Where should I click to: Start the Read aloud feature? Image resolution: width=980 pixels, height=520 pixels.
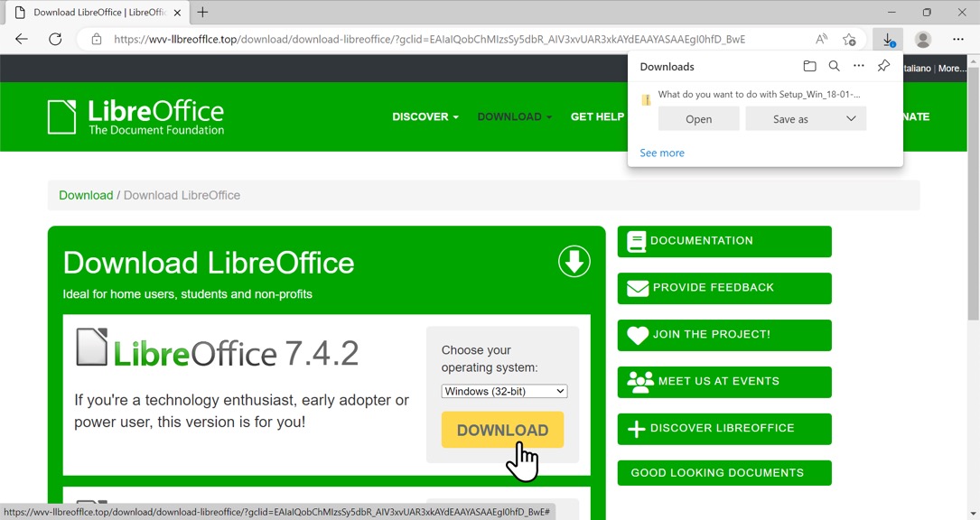[821, 39]
